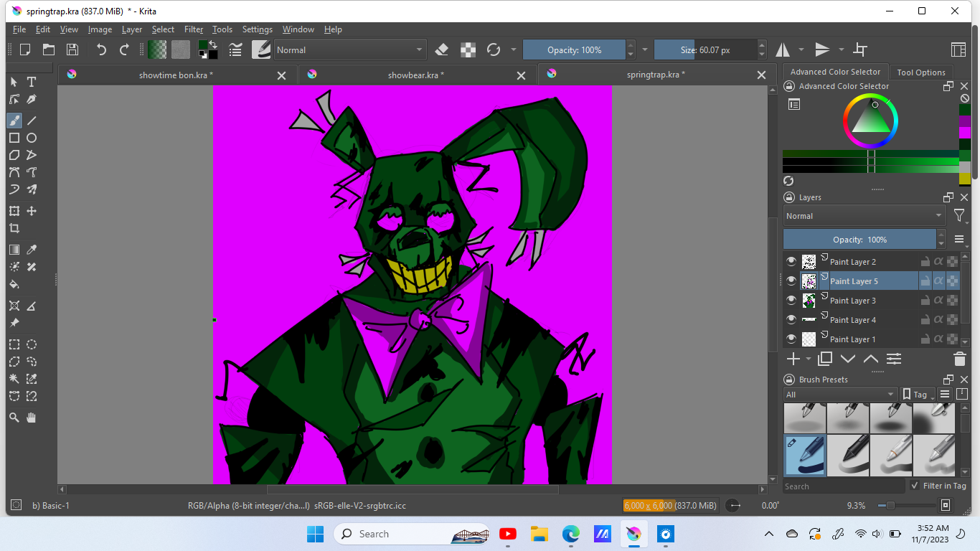The width and height of the screenshot is (980, 551).
Task: Add a new layer with plus icon
Action: point(793,359)
